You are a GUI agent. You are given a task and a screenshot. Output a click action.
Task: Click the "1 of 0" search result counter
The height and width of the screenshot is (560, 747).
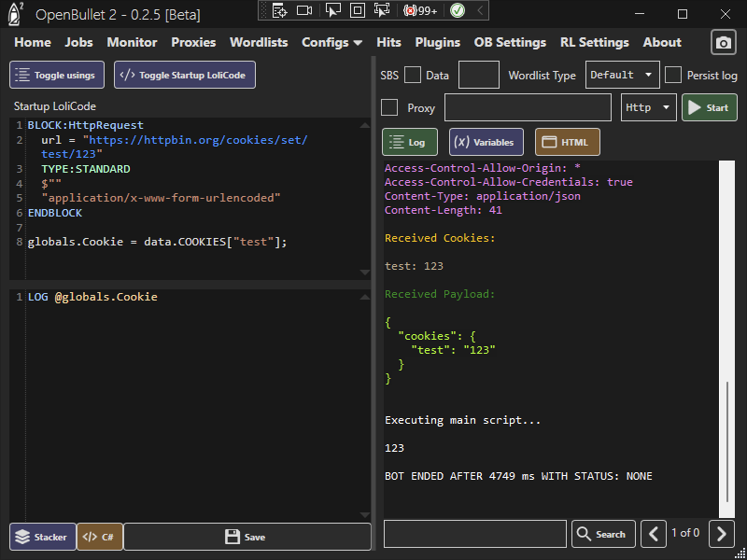pyautogui.click(x=685, y=533)
